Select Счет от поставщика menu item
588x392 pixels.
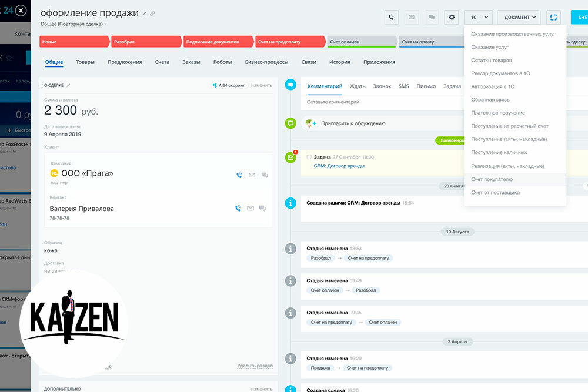point(515,192)
